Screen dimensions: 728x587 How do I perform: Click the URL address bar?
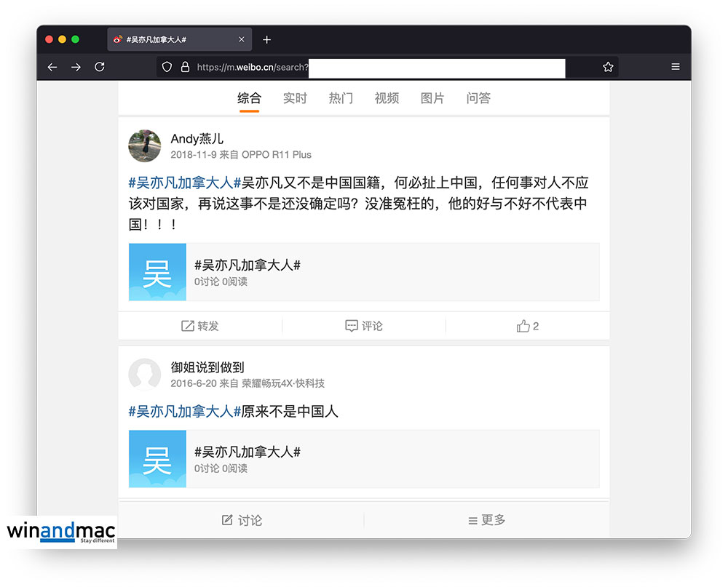[379, 67]
